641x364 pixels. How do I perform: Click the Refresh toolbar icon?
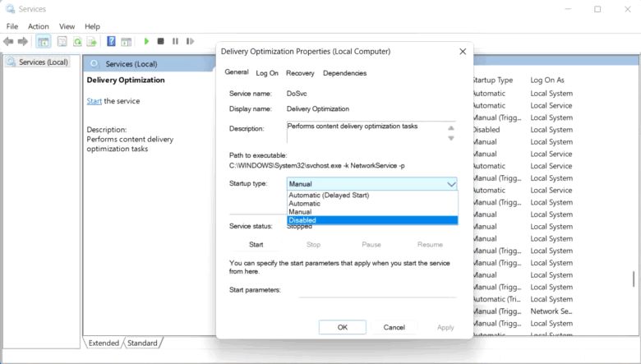click(x=77, y=41)
